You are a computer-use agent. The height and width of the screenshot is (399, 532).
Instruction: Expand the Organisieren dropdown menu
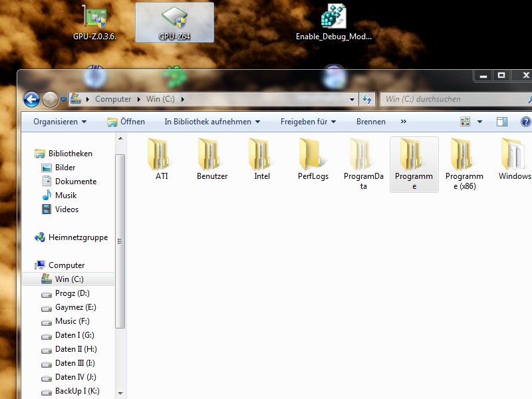[x=60, y=122]
